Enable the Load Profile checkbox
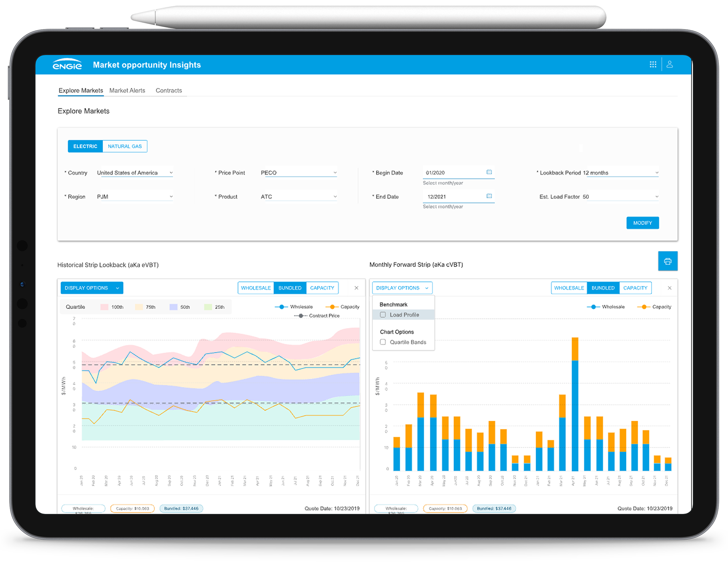This screenshot has height=569, width=728. click(x=383, y=315)
